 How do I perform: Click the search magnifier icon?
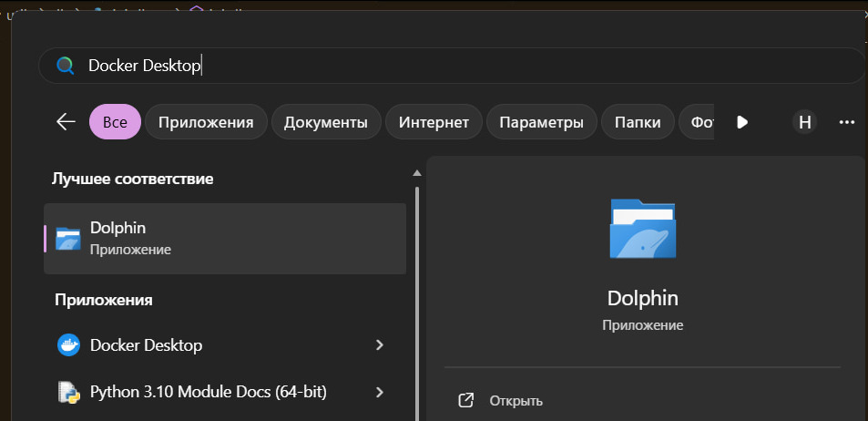[x=65, y=66]
